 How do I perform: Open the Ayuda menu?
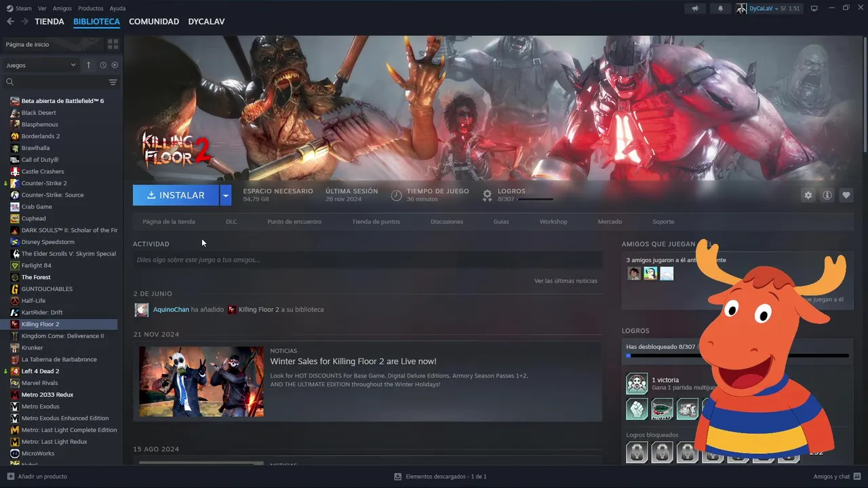pyautogui.click(x=117, y=8)
